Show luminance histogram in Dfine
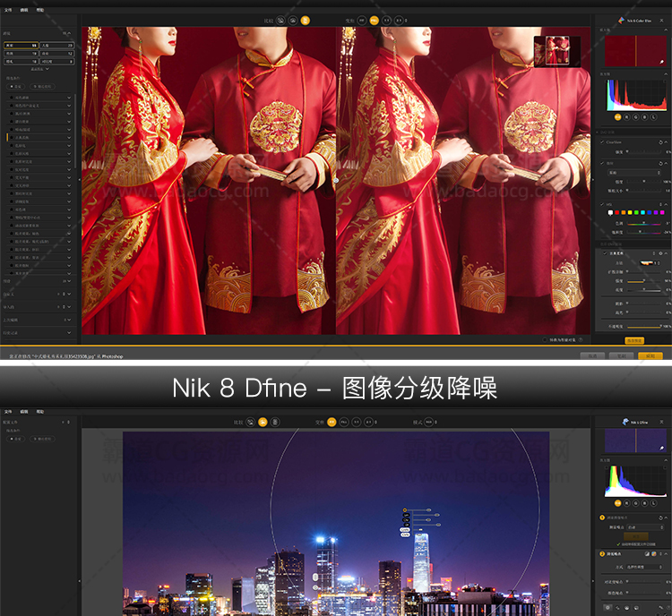Image resolution: width=672 pixels, height=616 pixels. 654,503
